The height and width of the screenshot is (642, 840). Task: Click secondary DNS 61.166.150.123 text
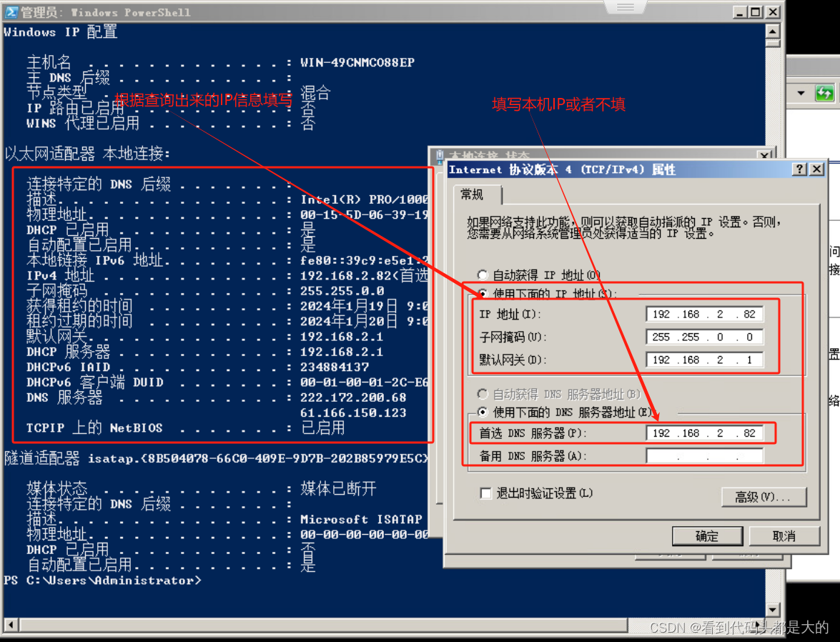353,413
